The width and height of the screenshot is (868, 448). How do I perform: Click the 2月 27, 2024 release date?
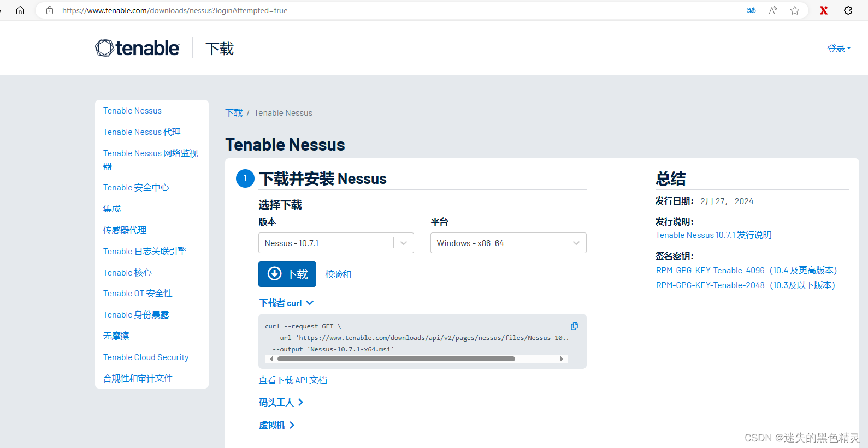point(727,201)
